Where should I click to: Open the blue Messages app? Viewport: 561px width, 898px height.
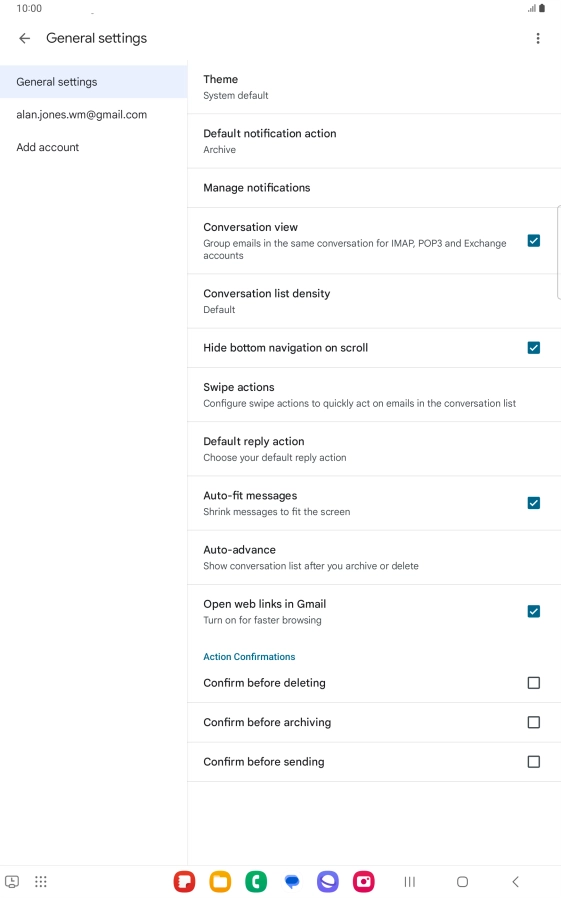[292, 881]
